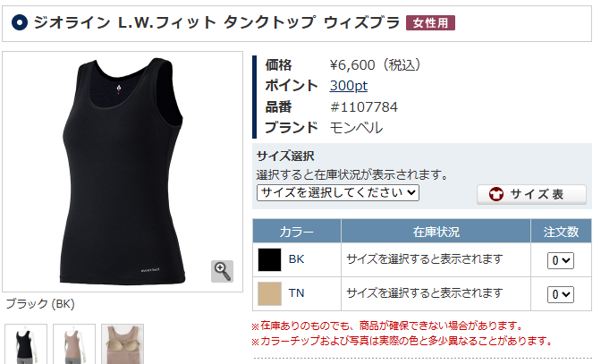The height and width of the screenshot is (364, 601).
Task: Click the 在庫状況 column header
Action: tap(436, 232)
